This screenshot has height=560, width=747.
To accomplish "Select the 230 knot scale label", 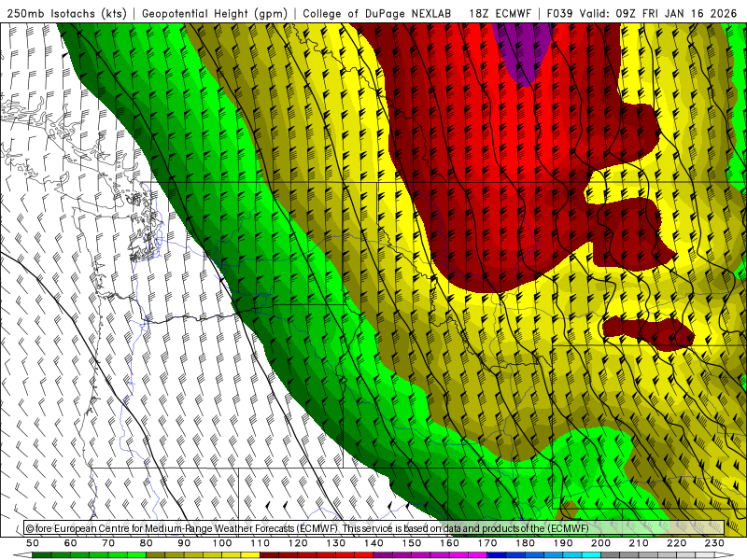I will coord(714,543).
